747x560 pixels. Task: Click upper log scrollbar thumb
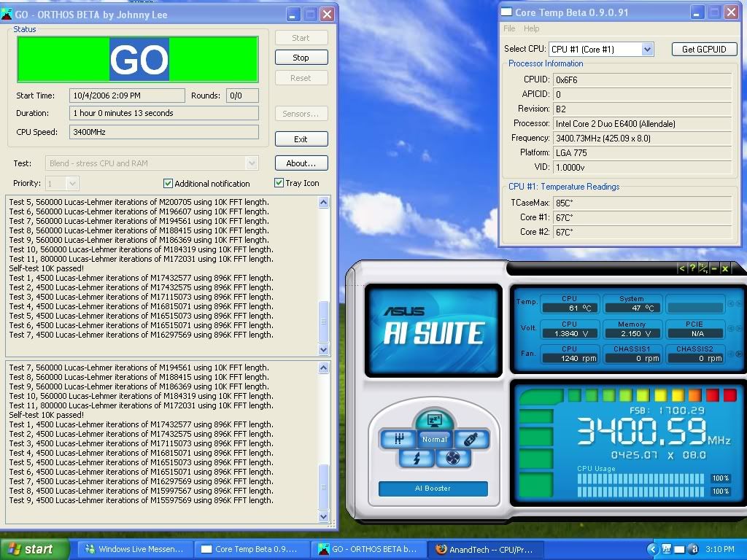pyautogui.click(x=323, y=322)
